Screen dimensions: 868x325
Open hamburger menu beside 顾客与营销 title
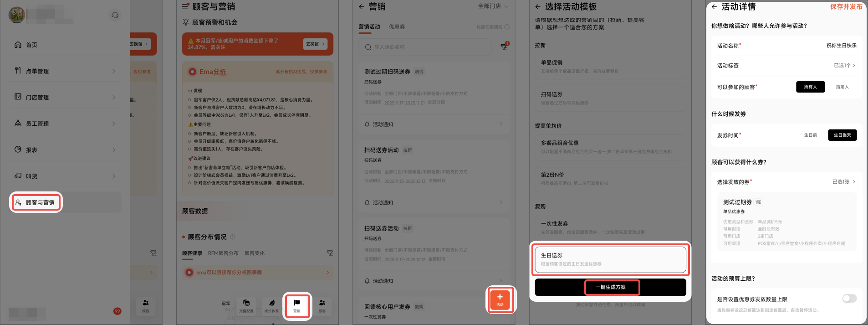click(x=185, y=7)
